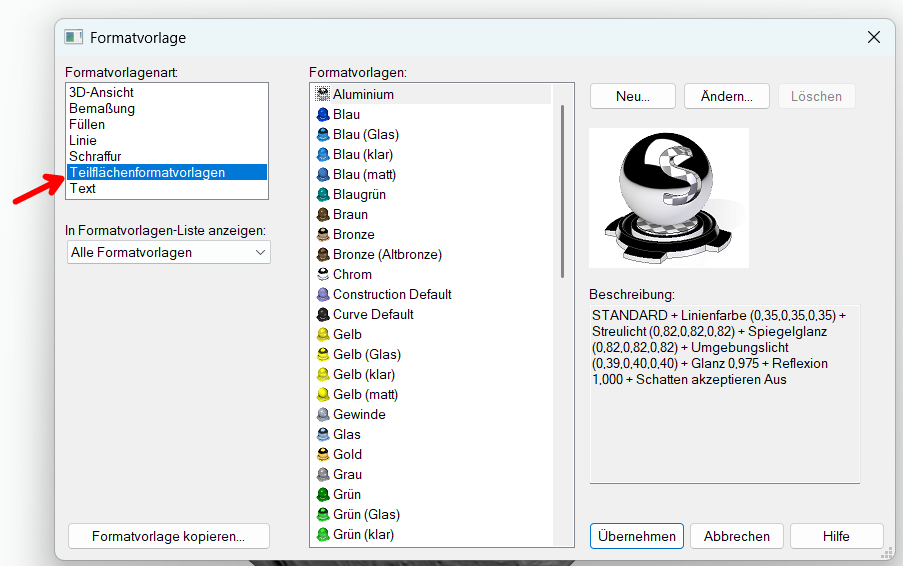Click the chrome sphere preview thumbnail
This screenshot has height=566, width=903.
click(669, 197)
